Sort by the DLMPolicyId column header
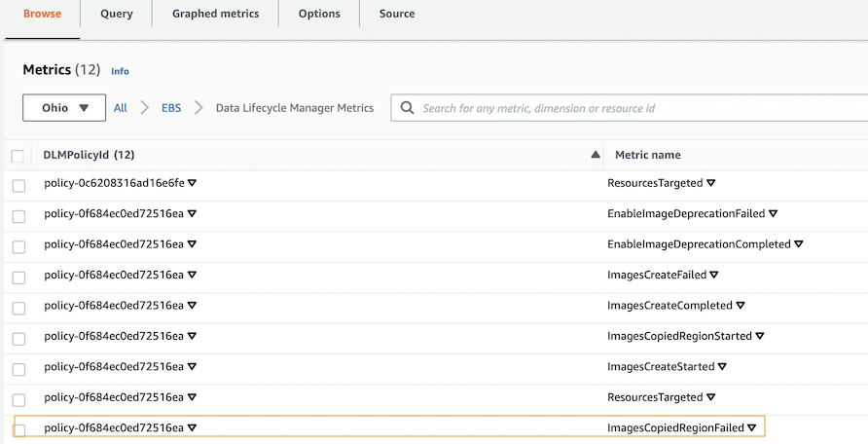The width and height of the screenshot is (868, 444). tap(89, 155)
